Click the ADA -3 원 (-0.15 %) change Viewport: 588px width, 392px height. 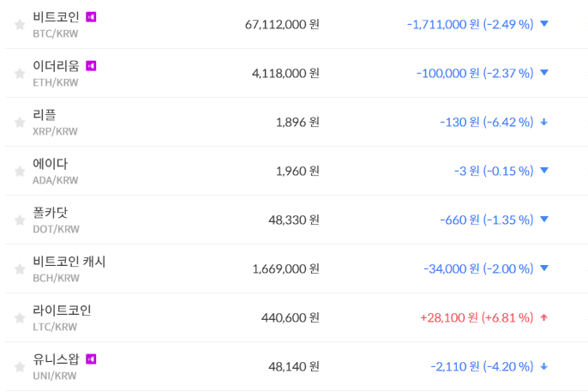(x=493, y=171)
